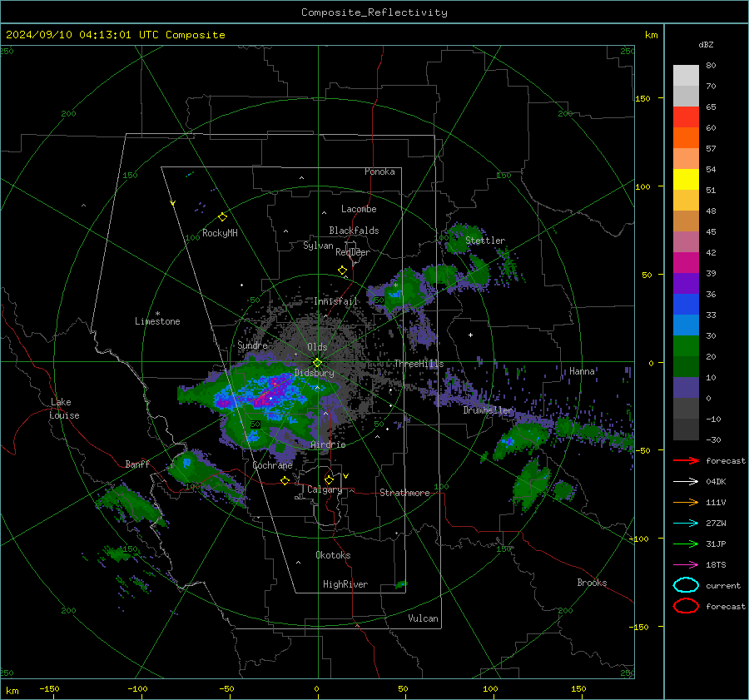This screenshot has width=749, height=700.
Task: Click the Vulcan city label
Action: pyautogui.click(x=423, y=618)
